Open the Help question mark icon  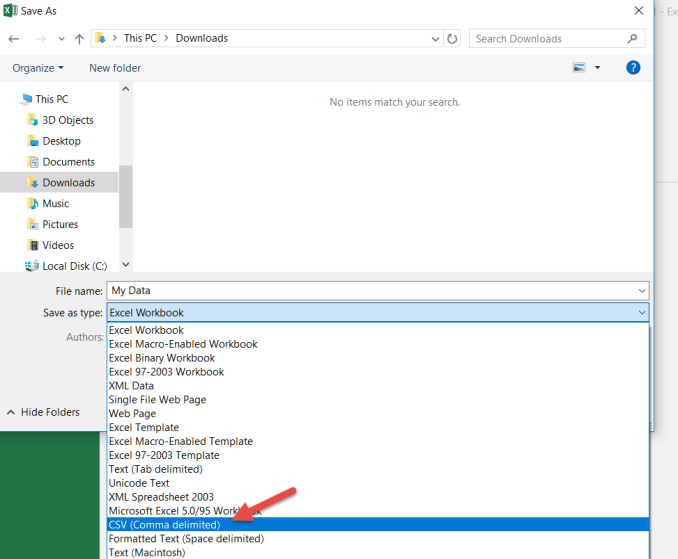633,67
